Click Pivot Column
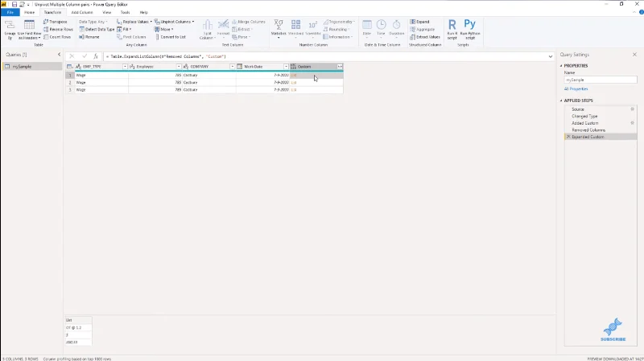The image size is (644, 361). point(131,37)
